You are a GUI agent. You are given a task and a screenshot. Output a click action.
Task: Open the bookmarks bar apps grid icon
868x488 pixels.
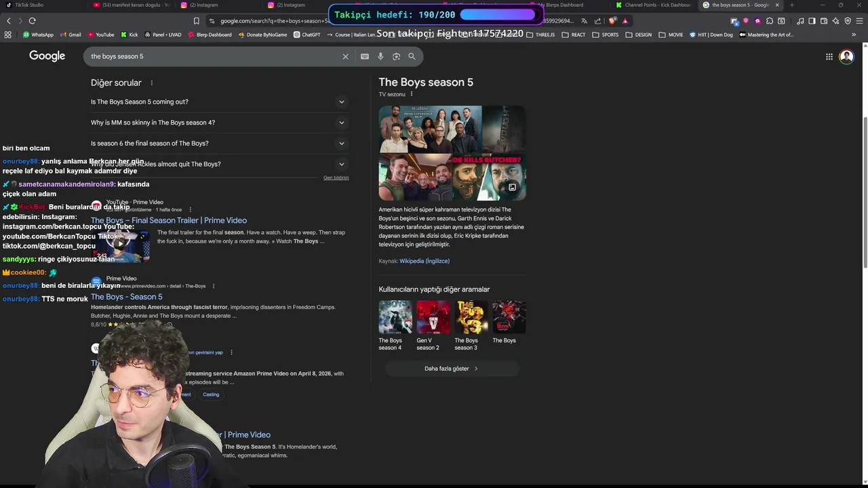click(9, 35)
